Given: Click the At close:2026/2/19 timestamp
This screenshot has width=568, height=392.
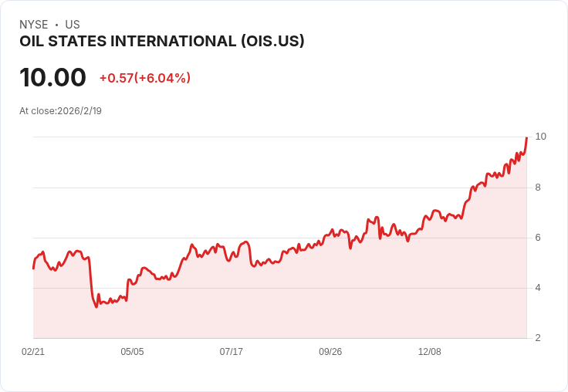Looking at the screenshot, I should coord(60,110).
